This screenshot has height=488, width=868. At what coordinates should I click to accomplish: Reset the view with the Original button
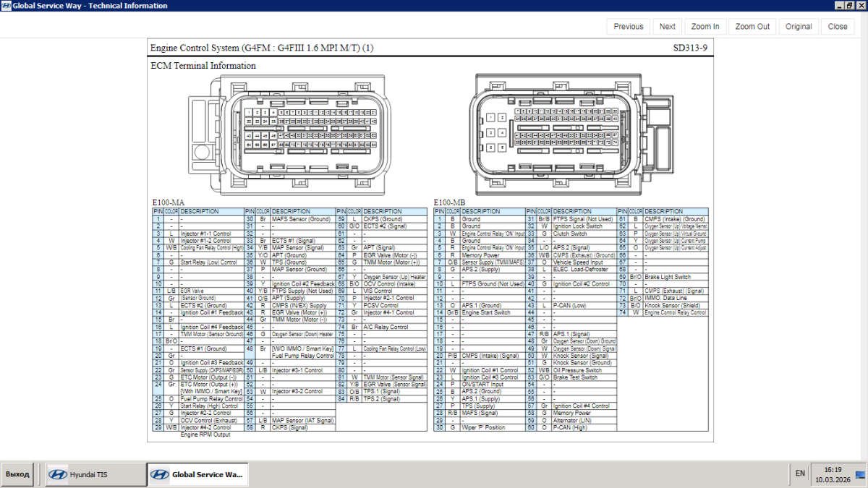pyautogui.click(x=799, y=27)
